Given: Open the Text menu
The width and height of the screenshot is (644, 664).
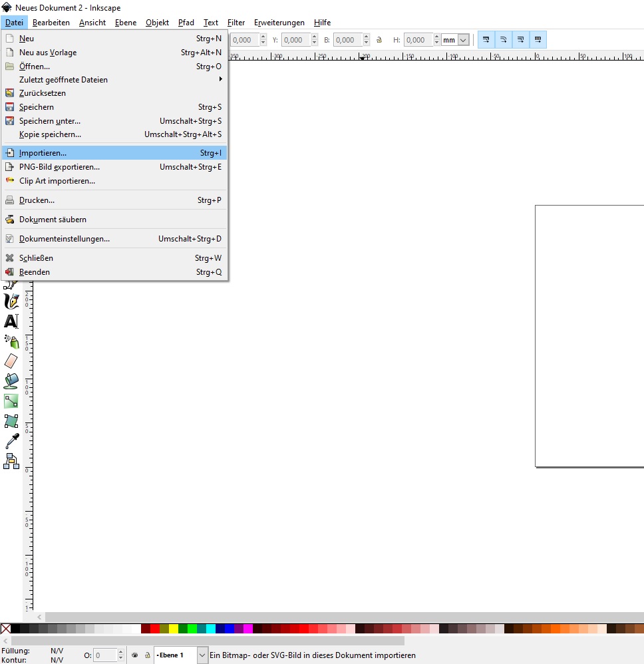Looking at the screenshot, I should point(210,23).
